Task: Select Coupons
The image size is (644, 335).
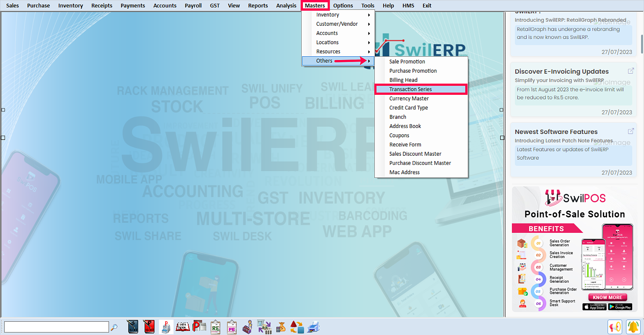Action: (x=421, y=135)
